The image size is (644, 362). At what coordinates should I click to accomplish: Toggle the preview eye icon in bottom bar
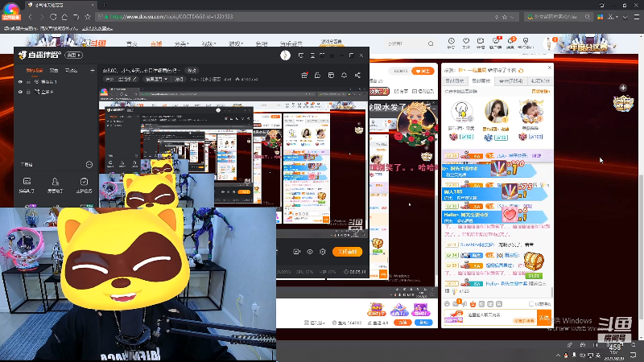coord(310,252)
